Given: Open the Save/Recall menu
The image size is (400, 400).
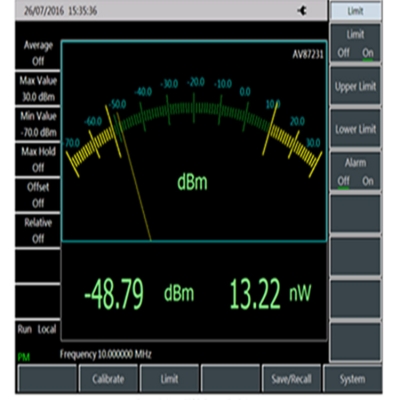Looking at the screenshot, I should [291, 379].
